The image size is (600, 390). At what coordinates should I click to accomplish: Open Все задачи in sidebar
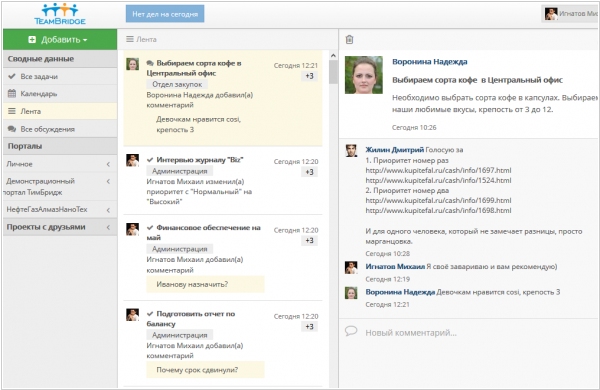(60, 77)
